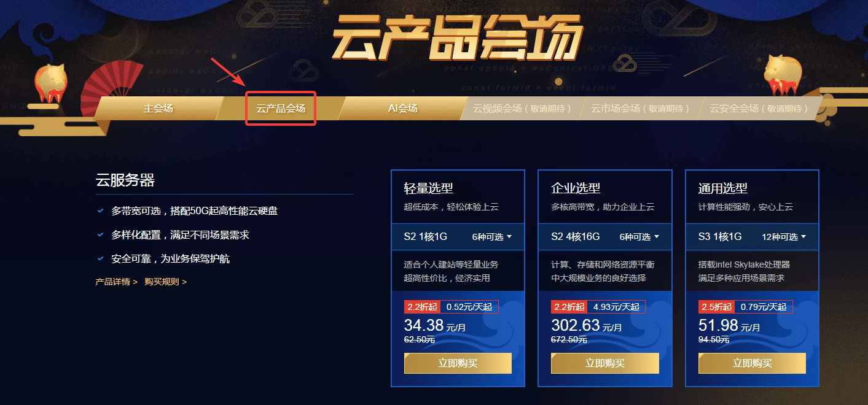Click the 2.2折起 badge on 企业选型 card
Viewport: 868px width, 405px height.
point(569,307)
